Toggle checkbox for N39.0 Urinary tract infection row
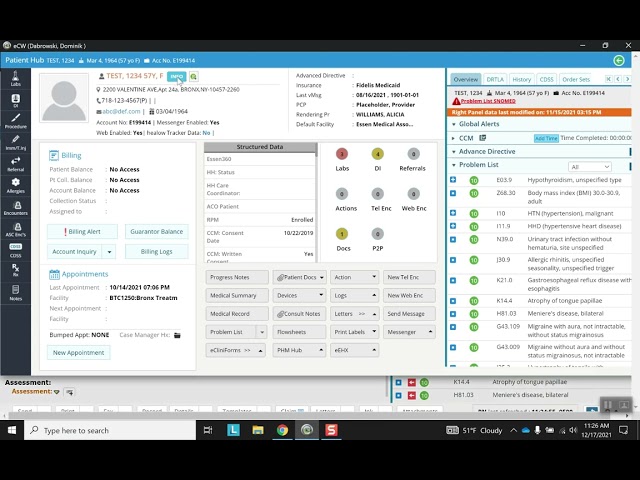This screenshot has width=640, height=480. tap(453, 239)
